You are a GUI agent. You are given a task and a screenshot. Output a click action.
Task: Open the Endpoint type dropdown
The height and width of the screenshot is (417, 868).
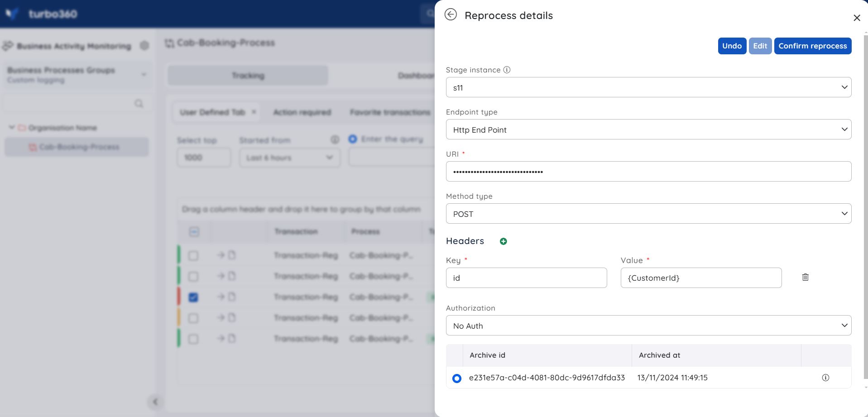[648, 129]
